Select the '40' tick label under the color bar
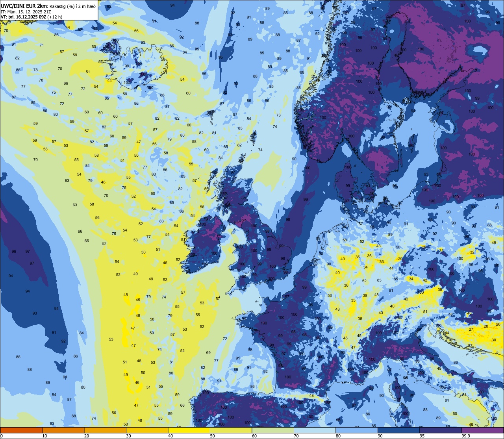 point(170,436)
